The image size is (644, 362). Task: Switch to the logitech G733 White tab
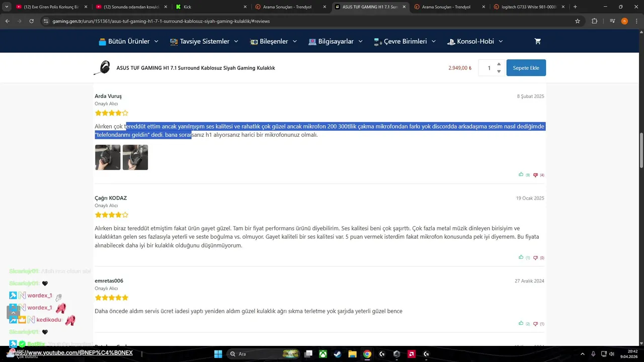528,7
